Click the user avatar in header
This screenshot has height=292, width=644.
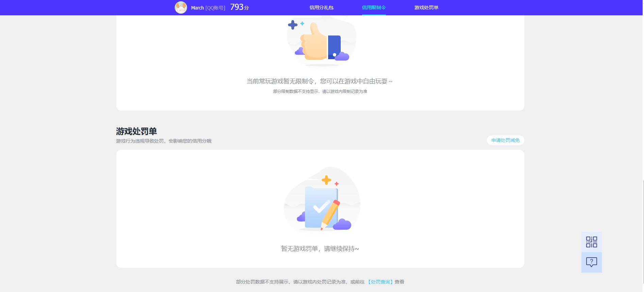click(181, 7)
